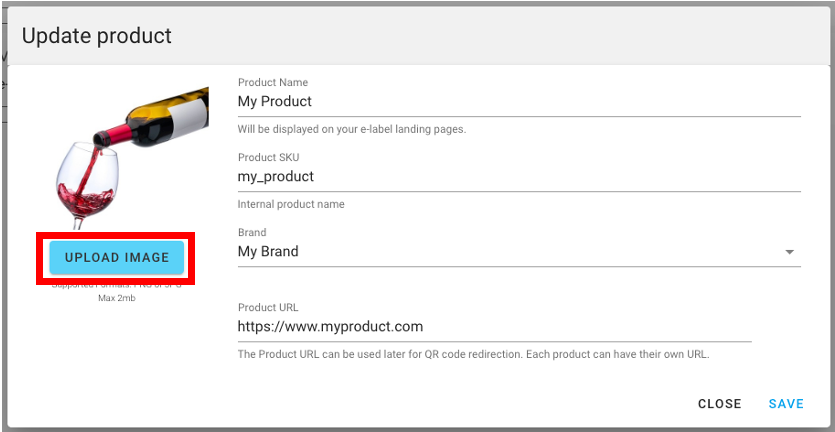835x432 pixels.
Task: Open the Brand dropdown showing My Brand
Action: tap(510, 252)
